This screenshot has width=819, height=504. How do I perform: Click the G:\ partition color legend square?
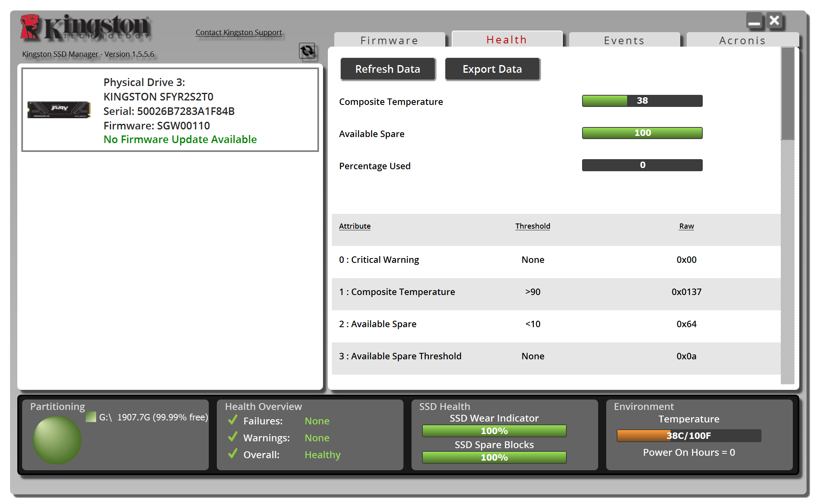point(91,417)
